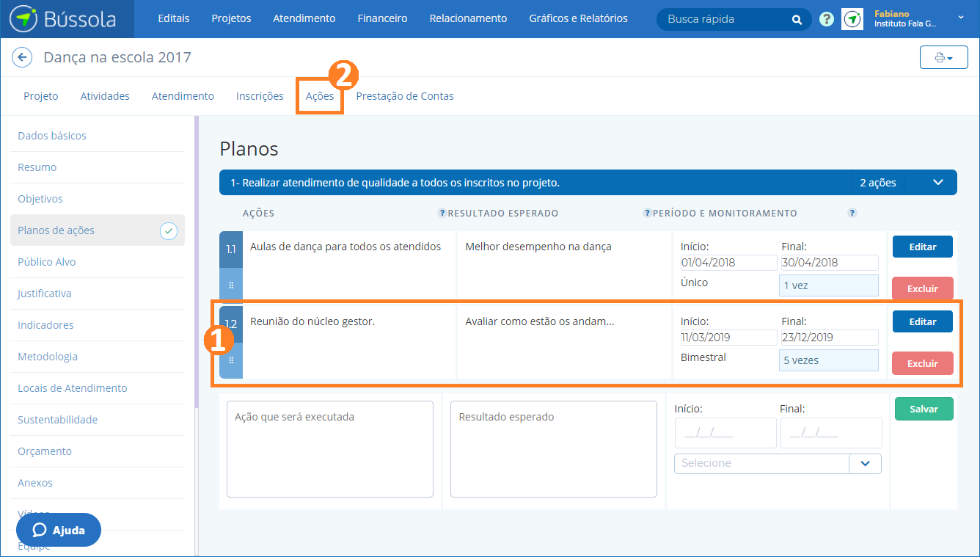980x557 pixels.
Task: Click the Bússola compass logo icon
Action: click(23, 18)
